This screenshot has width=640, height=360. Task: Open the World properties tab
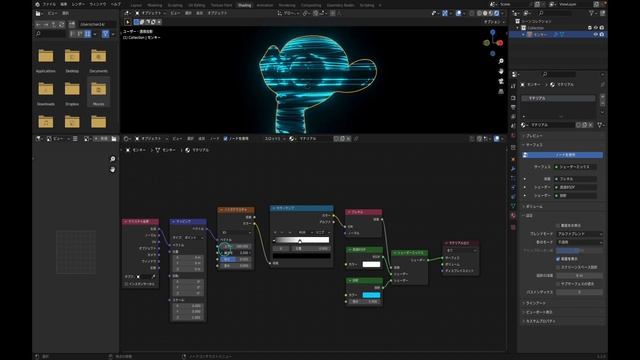(513, 136)
